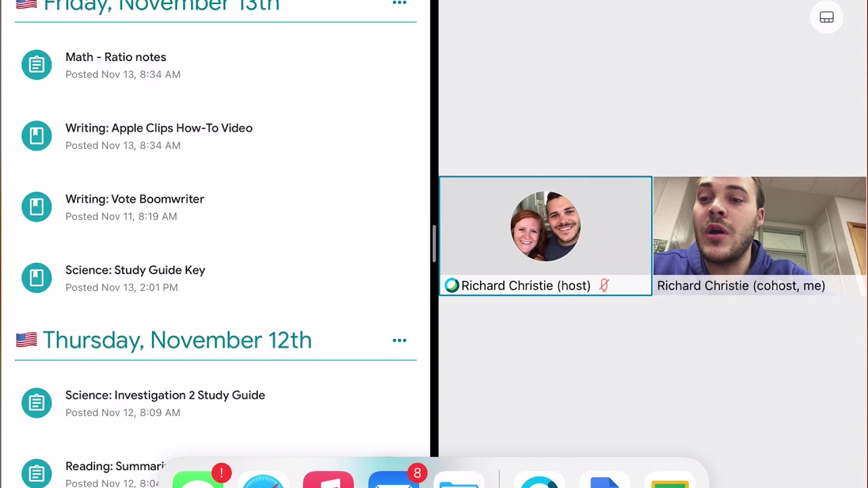
Task: Switch the Zoom video layout view
Action: pyautogui.click(x=827, y=18)
